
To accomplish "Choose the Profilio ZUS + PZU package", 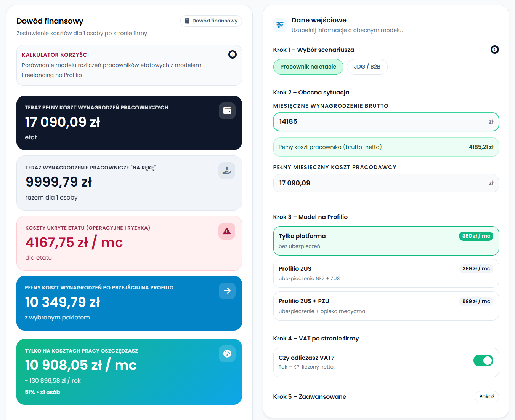I will [386, 306].
